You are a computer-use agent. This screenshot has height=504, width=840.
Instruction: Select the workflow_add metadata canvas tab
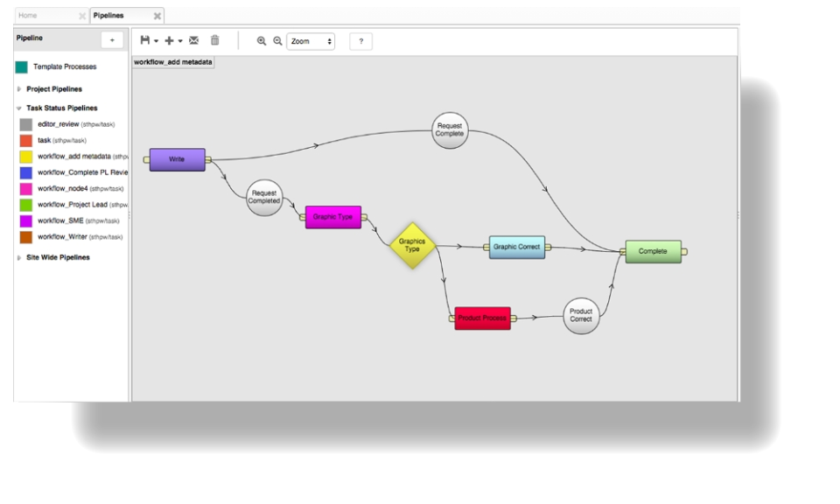pos(172,62)
